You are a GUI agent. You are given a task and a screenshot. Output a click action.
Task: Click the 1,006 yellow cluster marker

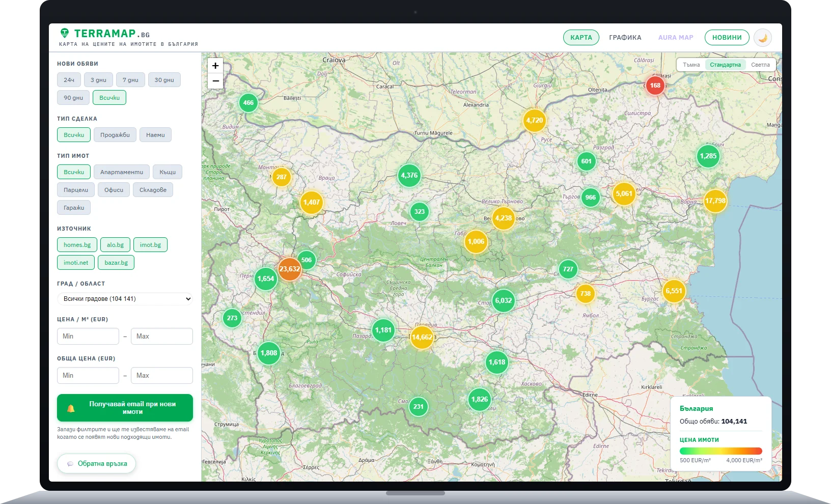(476, 241)
